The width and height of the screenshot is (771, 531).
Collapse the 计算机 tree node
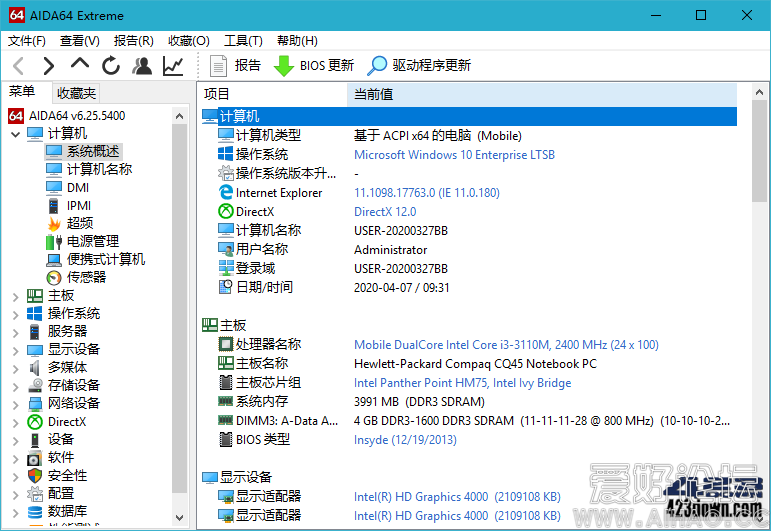[15, 134]
